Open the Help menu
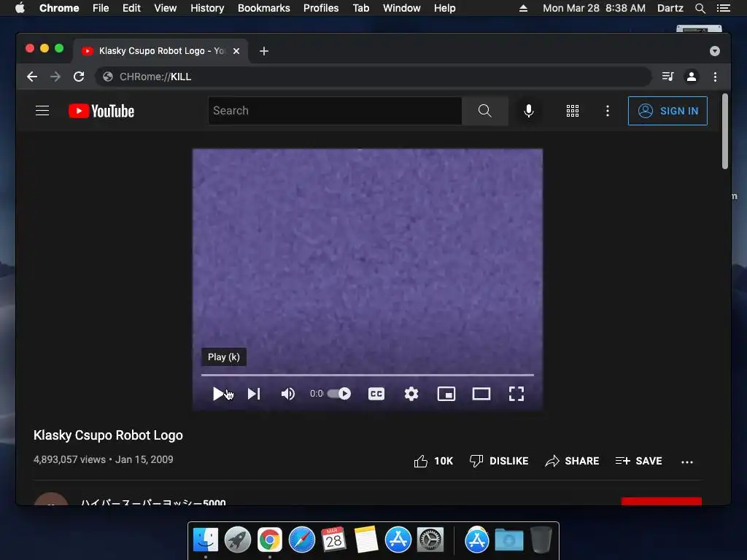The image size is (747, 560). click(x=444, y=8)
